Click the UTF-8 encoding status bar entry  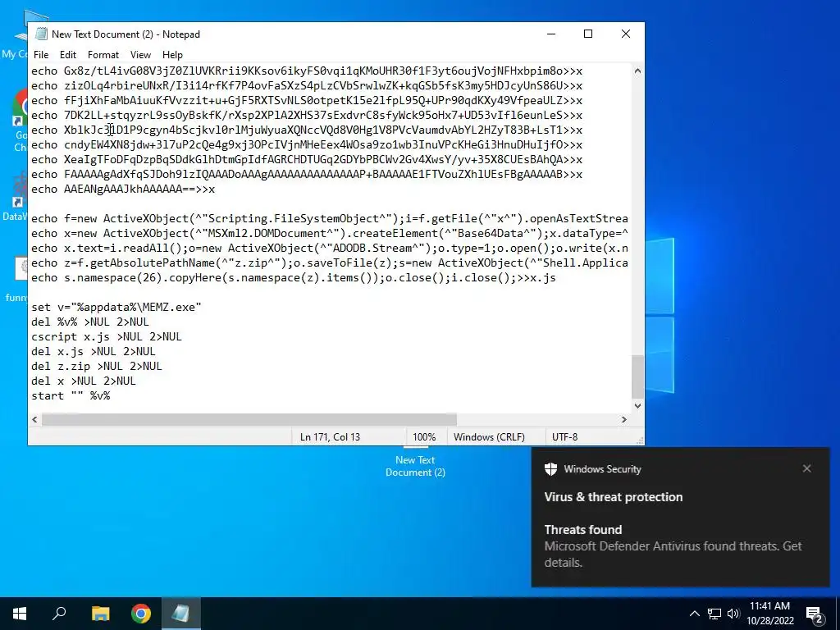[x=564, y=436]
